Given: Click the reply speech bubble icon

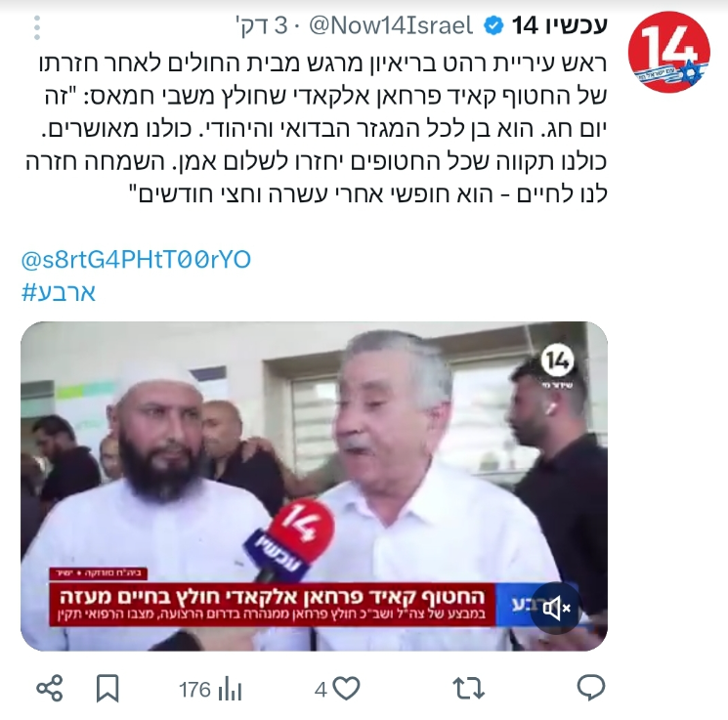Looking at the screenshot, I should coord(590,688).
